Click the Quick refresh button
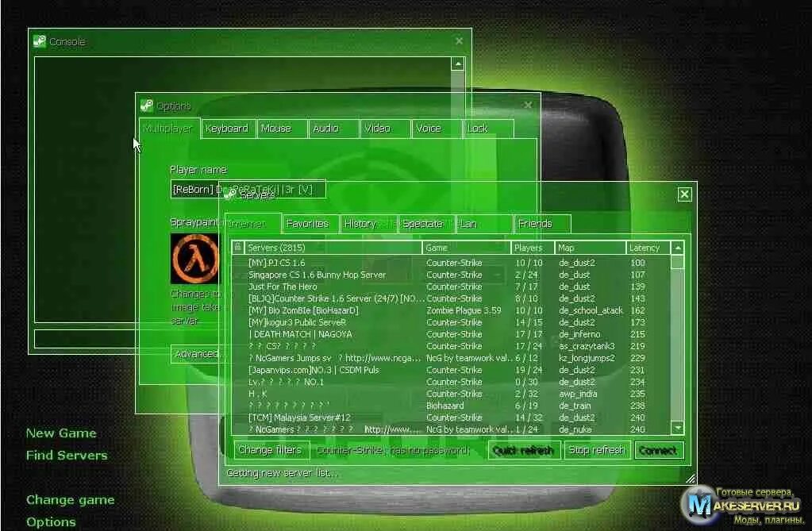Image resolution: width=812 pixels, height=531 pixels. [x=524, y=450]
